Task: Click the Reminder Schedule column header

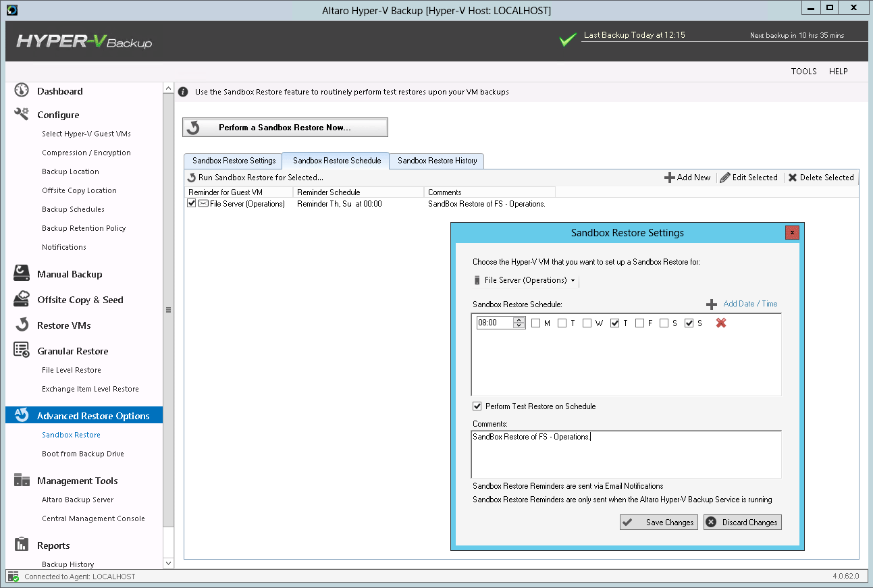Action: point(359,192)
